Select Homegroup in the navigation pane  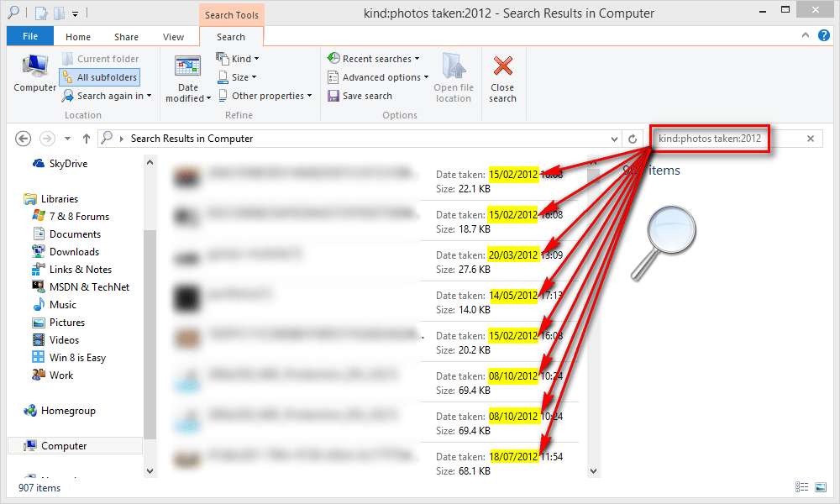pos(67,411)
